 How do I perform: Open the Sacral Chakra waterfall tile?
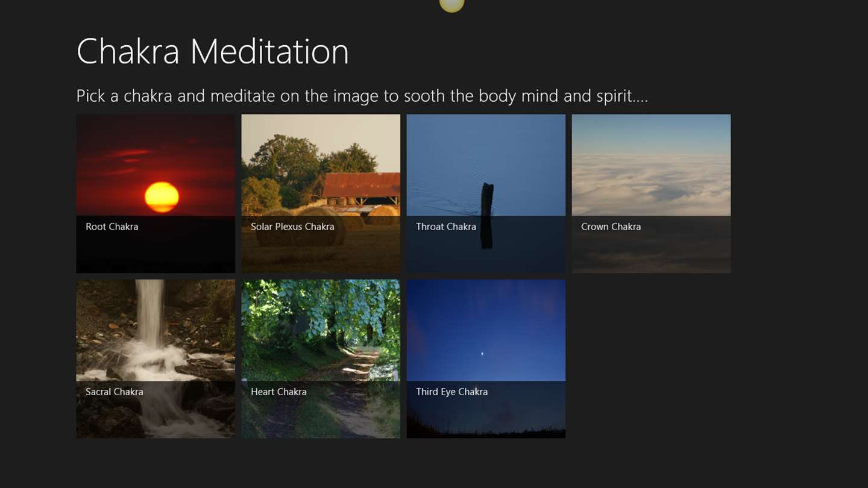pyautogui.click(x=156, y=358)
